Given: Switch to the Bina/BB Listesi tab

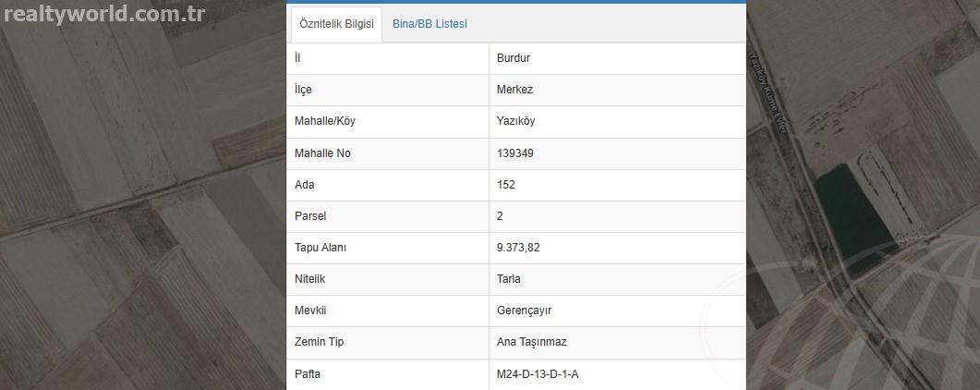Looking at the screenshot, I should point(430,24).
